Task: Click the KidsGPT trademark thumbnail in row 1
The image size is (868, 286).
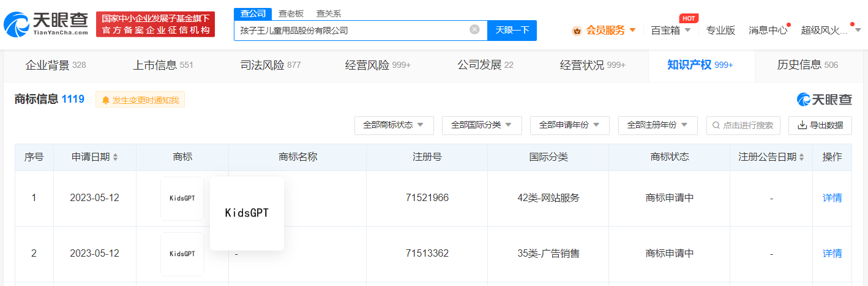Action: [182, 199]
